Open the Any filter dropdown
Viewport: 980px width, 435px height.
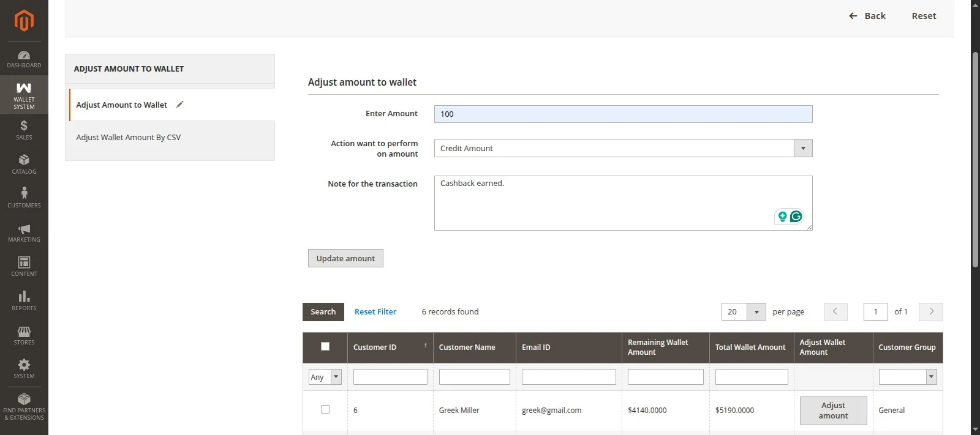point(325,377)
